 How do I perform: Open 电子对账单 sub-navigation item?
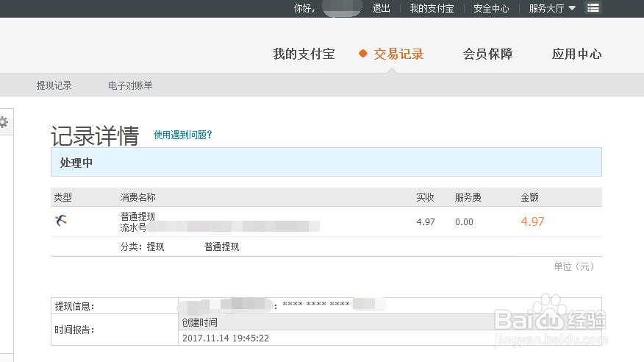[130, 85]
